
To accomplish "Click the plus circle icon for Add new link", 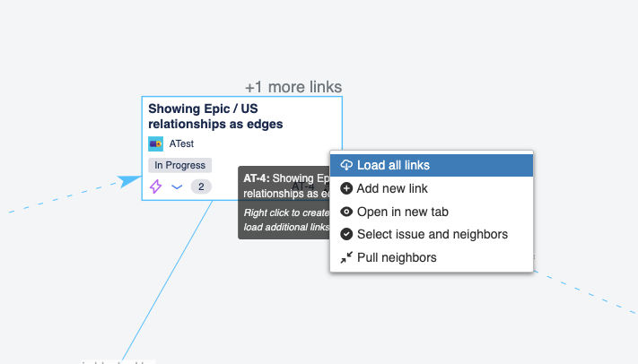I will click(x=346, y=188).
